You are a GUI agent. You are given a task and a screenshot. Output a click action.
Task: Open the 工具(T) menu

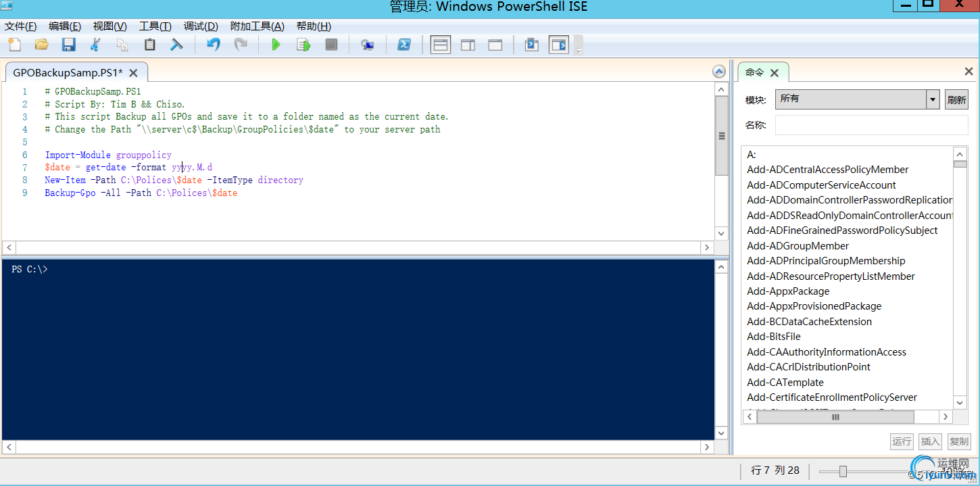155,26
